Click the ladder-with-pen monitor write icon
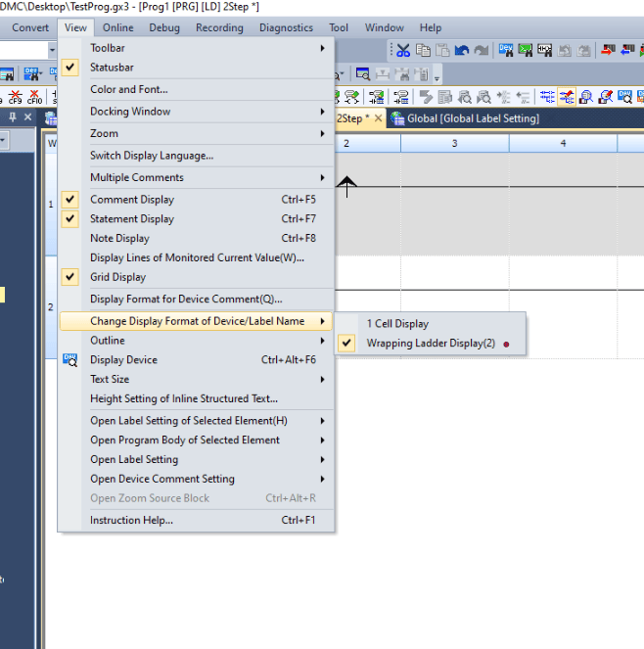Viewport: 644px width, 649px height. [x=606, y=97]
